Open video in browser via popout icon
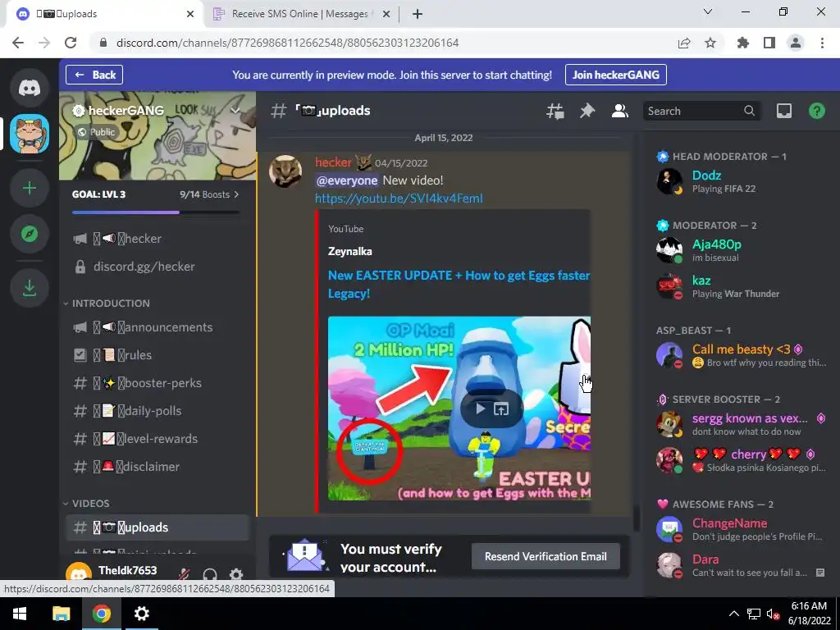This screenshot has height=630, width=840. click(x=501, y=409)
